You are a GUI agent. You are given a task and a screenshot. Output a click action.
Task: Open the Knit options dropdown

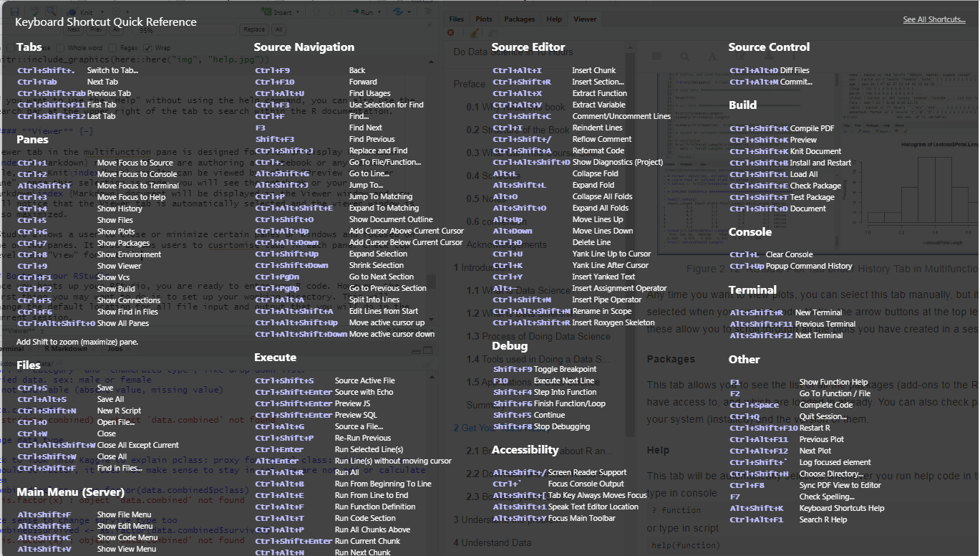pyautogui.click(x=102, y=12)
